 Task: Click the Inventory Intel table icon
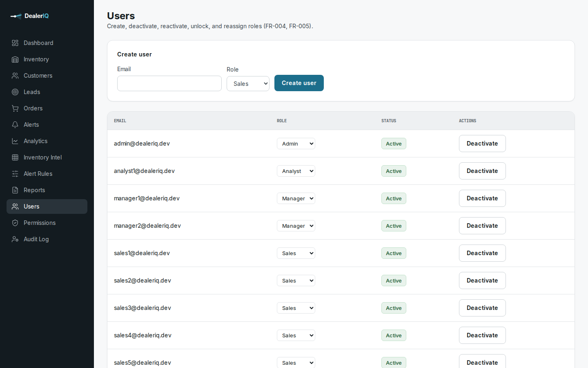tap(15, 157)
